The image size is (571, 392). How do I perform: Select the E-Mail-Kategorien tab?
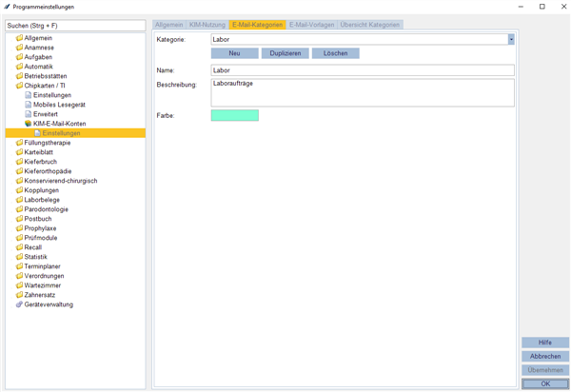258,25
